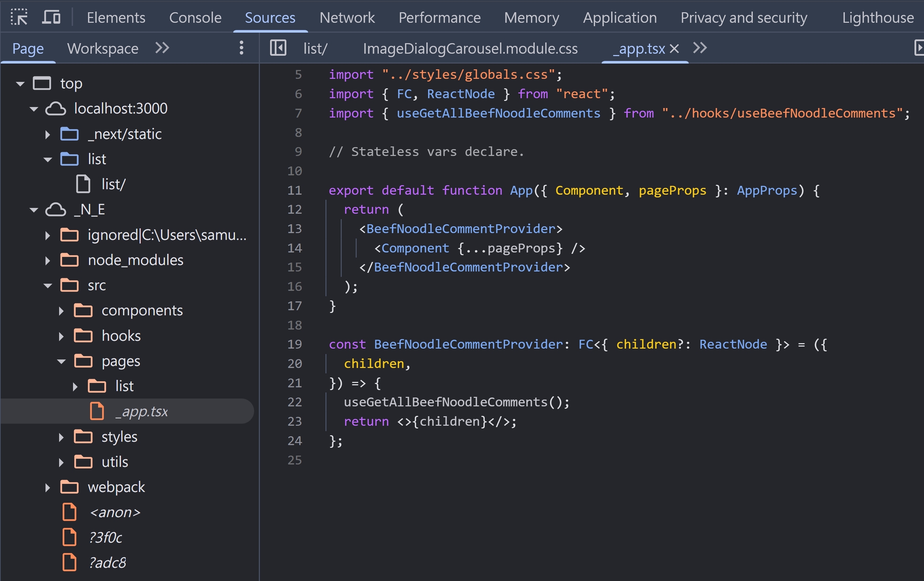Show more navigator tabs chevron
924x581 pixels.
click(162, 48)
